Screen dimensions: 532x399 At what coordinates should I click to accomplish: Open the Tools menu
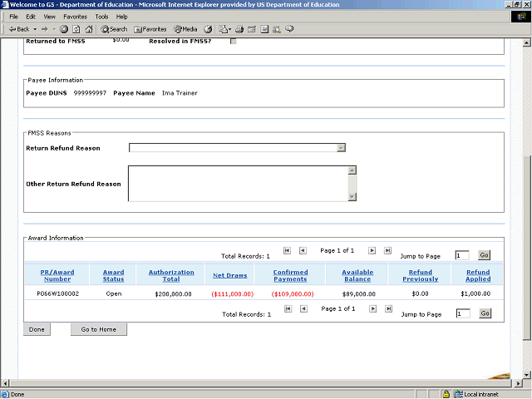pyautogui.click(x=101, y=17)
